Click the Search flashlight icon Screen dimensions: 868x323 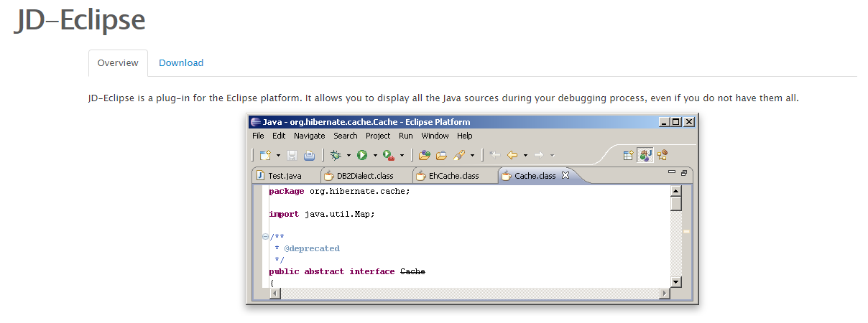click(458, 155)
